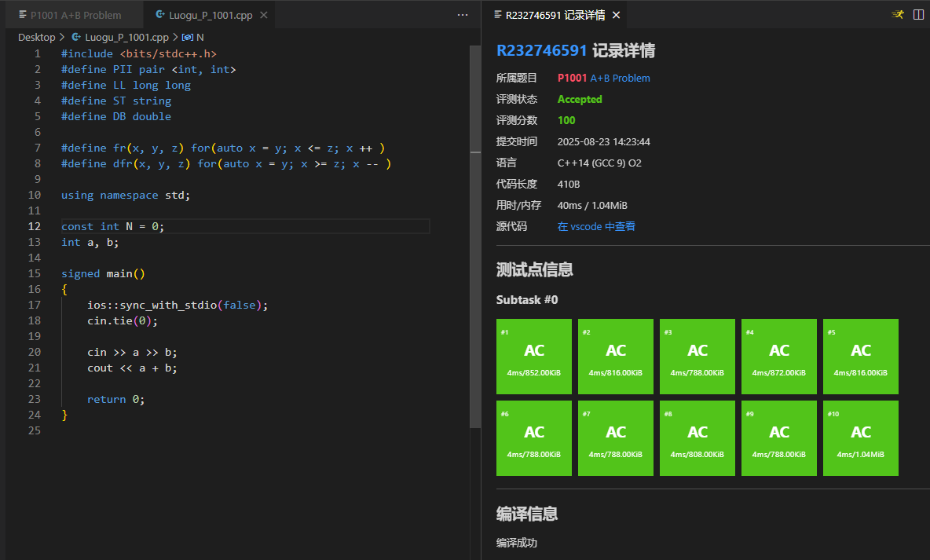The width and height of the screenshot is (930, 560).
Task: Expand the Desktop breadcrumb segment
Action: [37, 37]
